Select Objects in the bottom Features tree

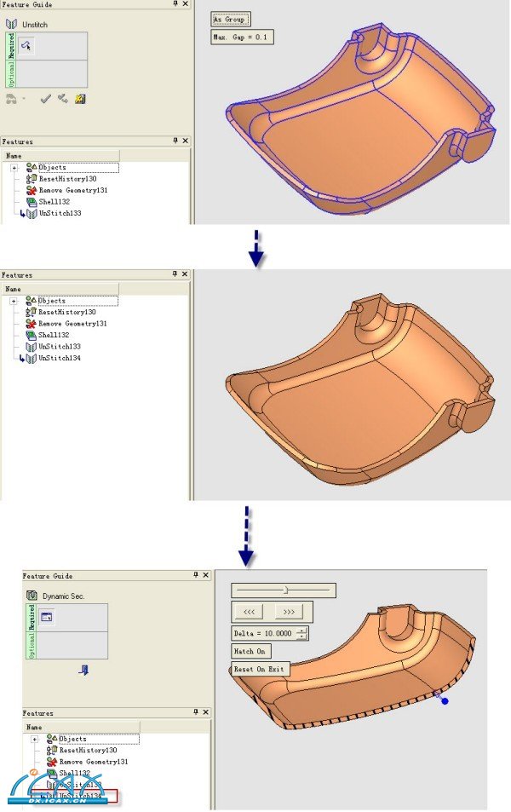point(73,739)
